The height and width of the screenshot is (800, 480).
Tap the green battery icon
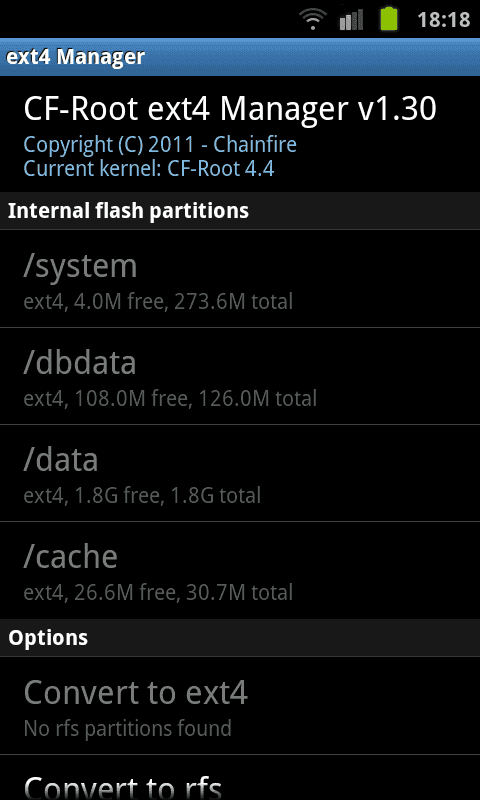click(389, 19)
